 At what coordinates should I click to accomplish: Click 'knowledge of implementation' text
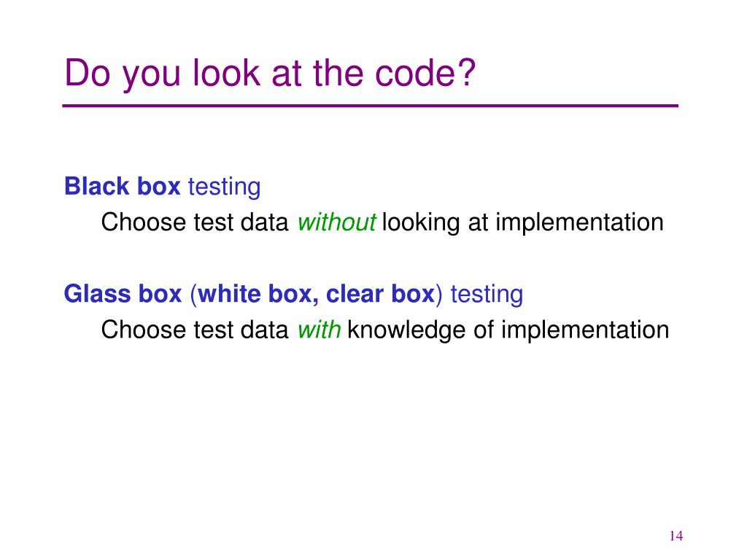[508, 330]
